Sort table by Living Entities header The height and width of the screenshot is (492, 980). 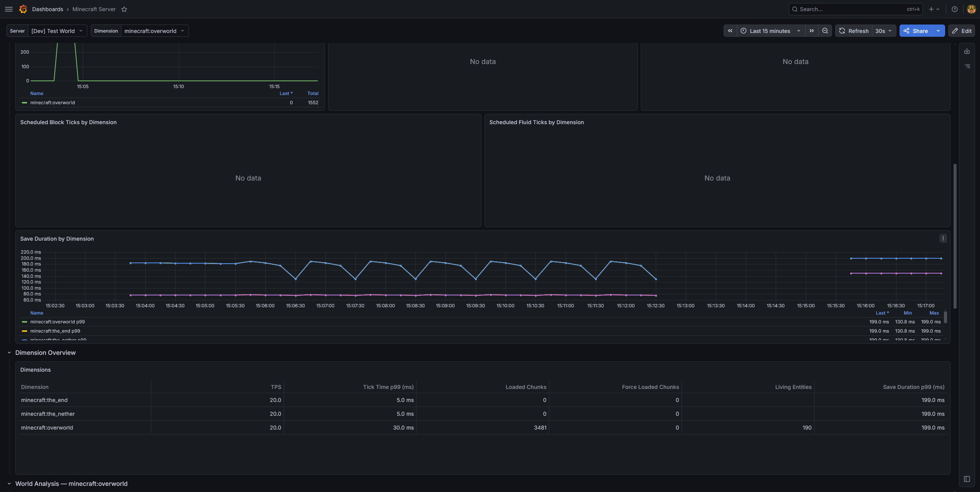point(793,387)
